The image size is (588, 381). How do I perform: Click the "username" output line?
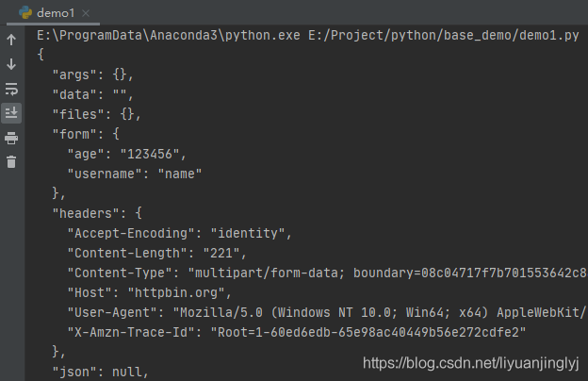coord(135,174)
